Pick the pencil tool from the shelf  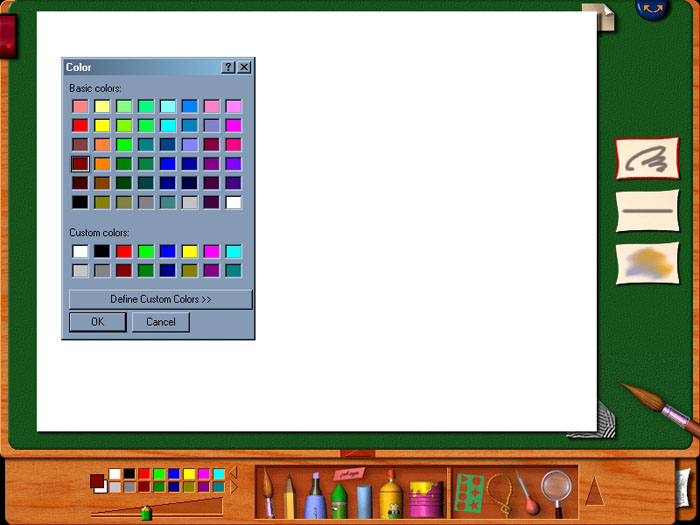(x=290, y=495)
